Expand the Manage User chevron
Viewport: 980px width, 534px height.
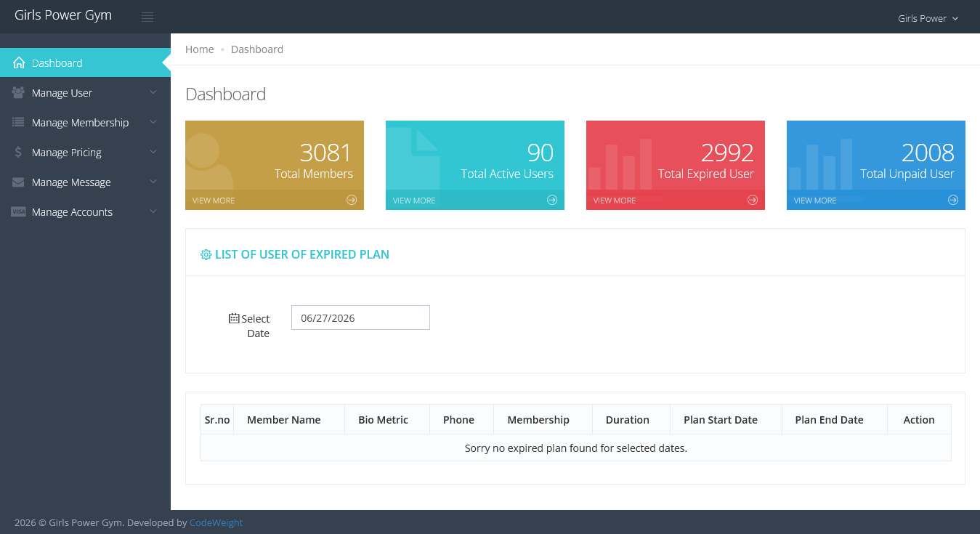[x=153, y=92]
